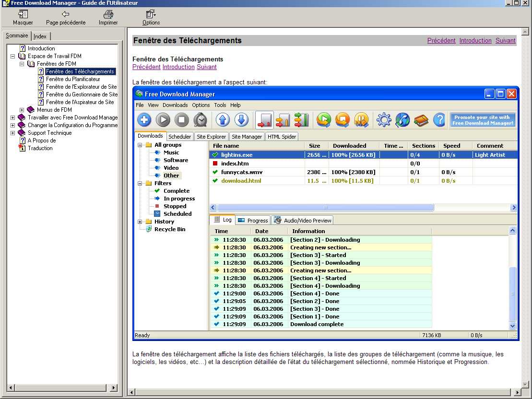
Task: Click the Schedule clock icon
Action: [x=201, y=120]
